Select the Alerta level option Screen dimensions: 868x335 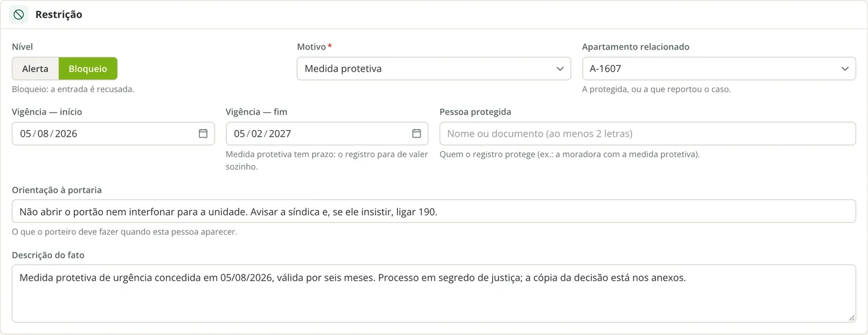35,69
